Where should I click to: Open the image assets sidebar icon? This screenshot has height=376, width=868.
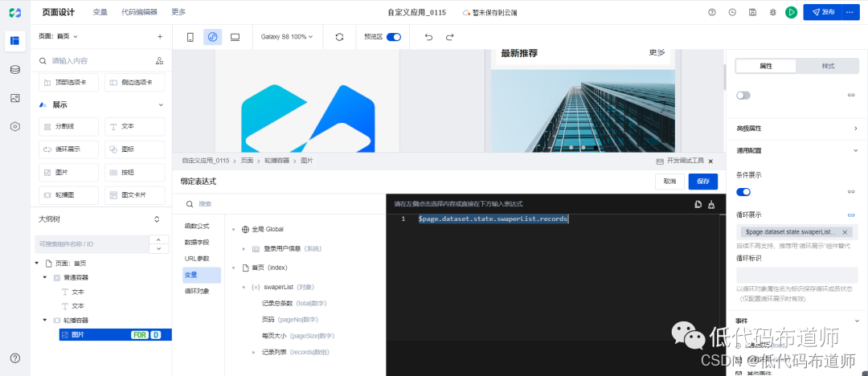[x=15, y=99]
